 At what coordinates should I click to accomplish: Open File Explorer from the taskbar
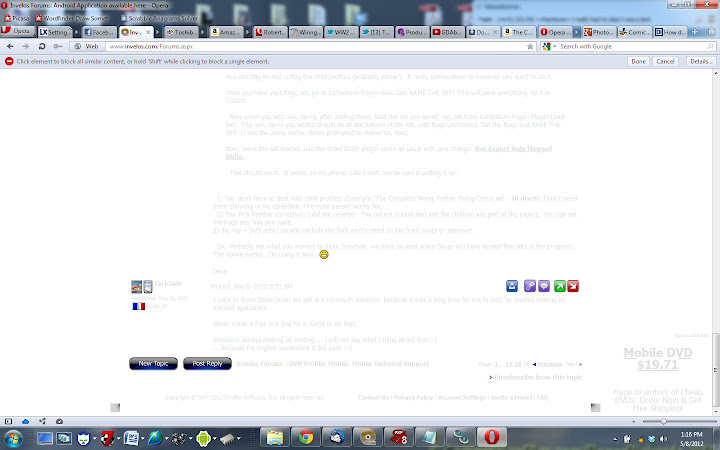pos(275,438)
